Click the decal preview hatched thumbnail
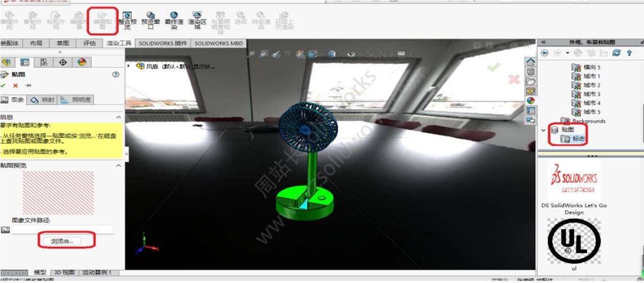 point(59,193)
